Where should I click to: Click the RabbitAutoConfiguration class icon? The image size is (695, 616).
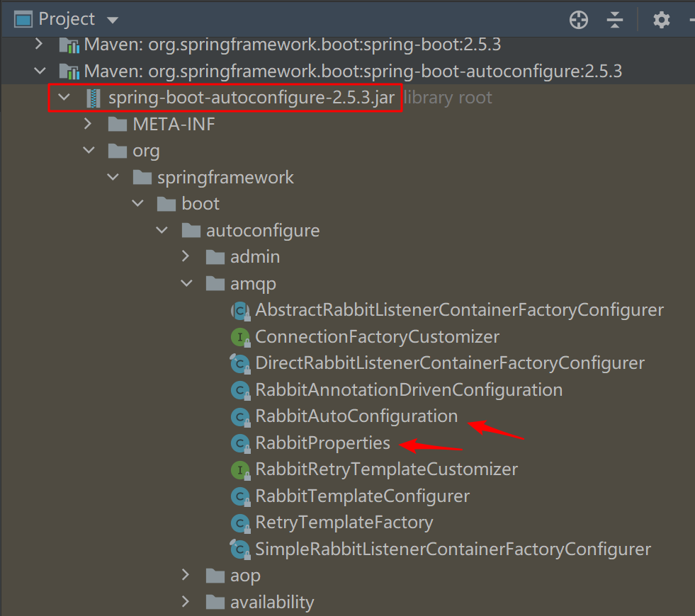click(241, 417)
